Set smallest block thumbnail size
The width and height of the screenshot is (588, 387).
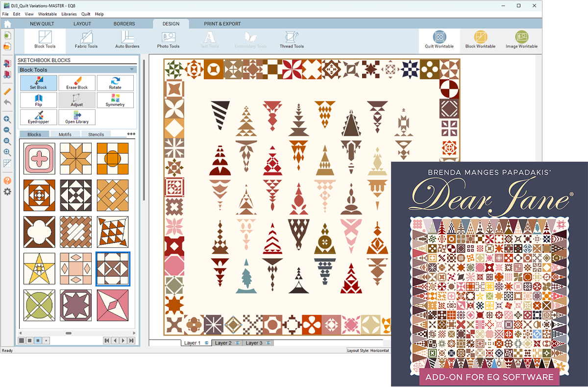click(x=46, y=340)
